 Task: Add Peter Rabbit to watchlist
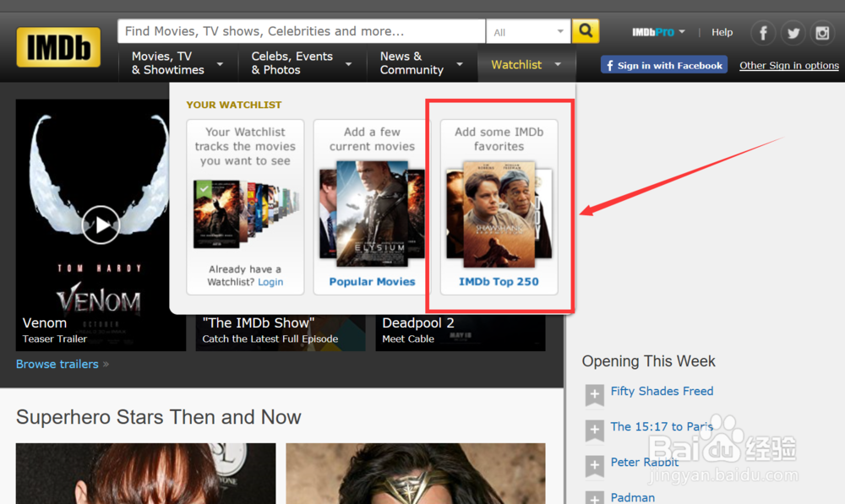click(x=594, y=466)
